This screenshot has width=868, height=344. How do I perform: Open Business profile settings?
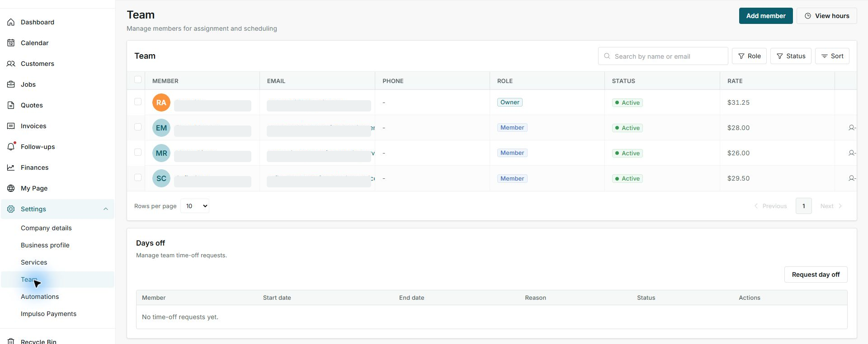(x=45, y=245)
